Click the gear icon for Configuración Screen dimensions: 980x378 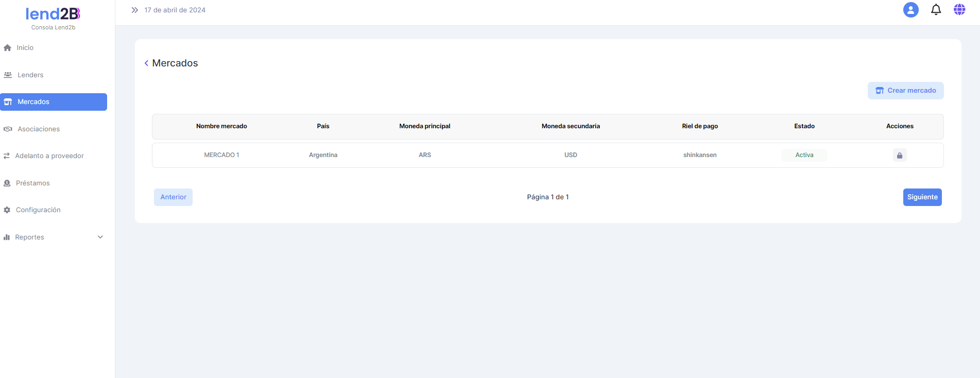pyautogui.click(x=7, y=210)
